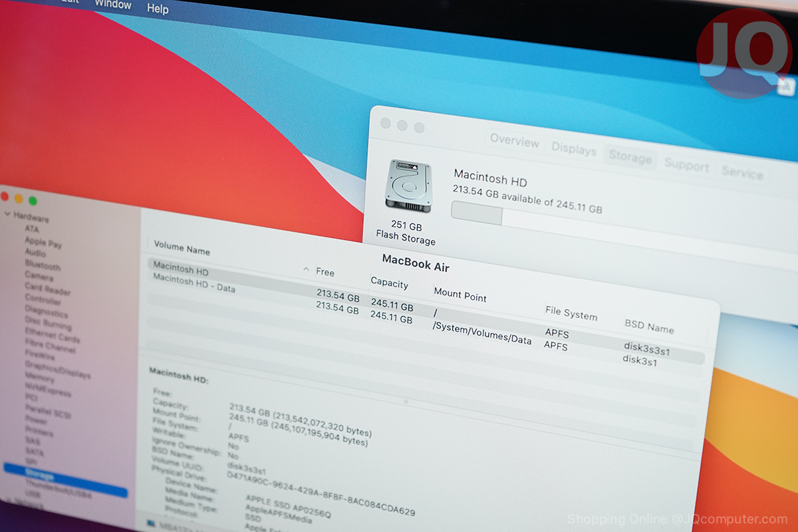The width and height of the screenshot is (798, 532).
Task: Select Parallel SCSI in the sidebar
Action: [x=47, y=412]
